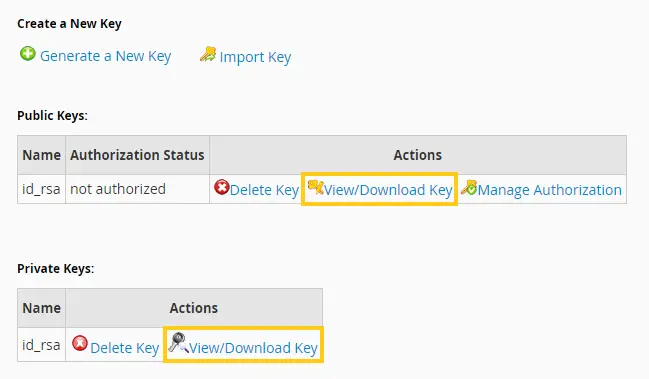
Task: Delete Key link in Private Keys table
Action: click(125, 348)
